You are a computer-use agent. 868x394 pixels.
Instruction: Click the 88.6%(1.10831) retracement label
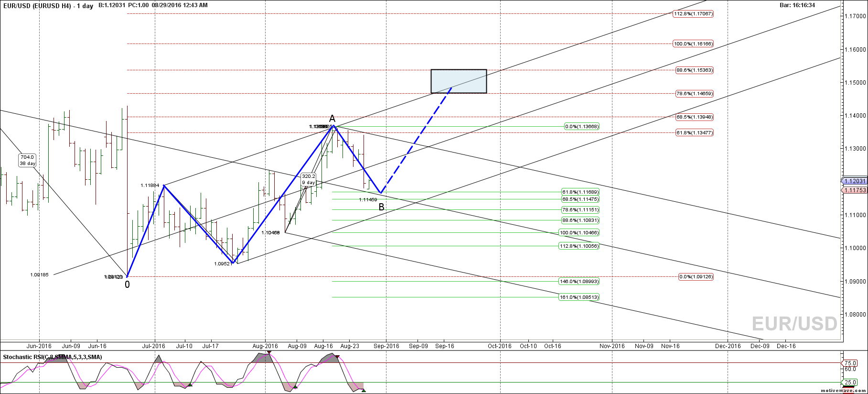tap(580, 220)
